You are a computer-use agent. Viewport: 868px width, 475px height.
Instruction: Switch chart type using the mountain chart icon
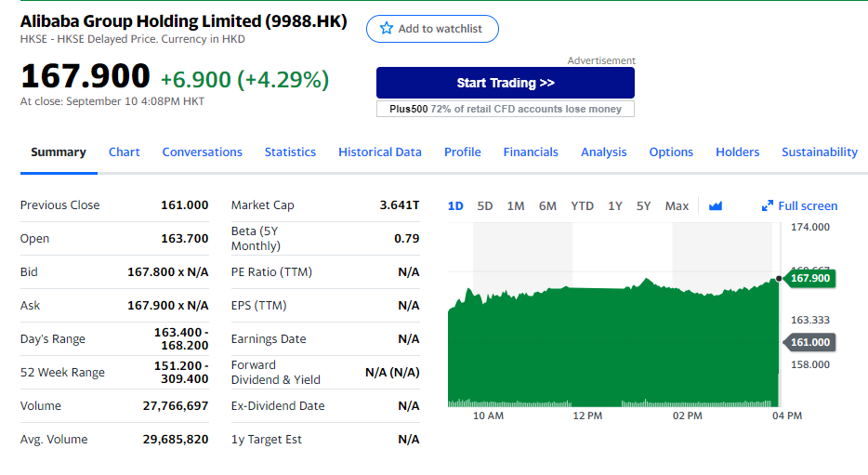(x=715, y=206)
